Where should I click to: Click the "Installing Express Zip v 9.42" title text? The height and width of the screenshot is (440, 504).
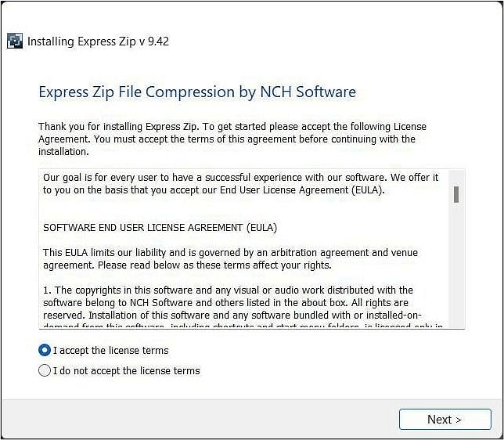click(98, 41)
